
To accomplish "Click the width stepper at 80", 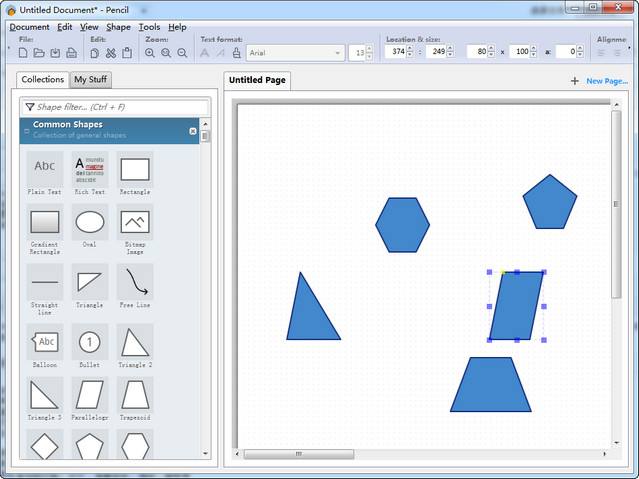I will point(491,52).
